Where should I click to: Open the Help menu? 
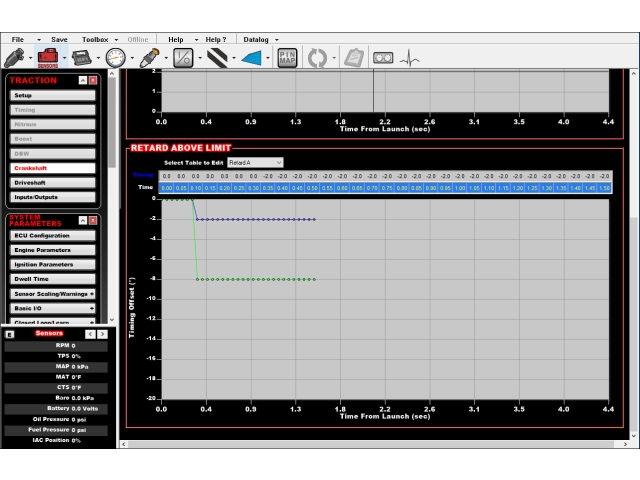point(176,40)
